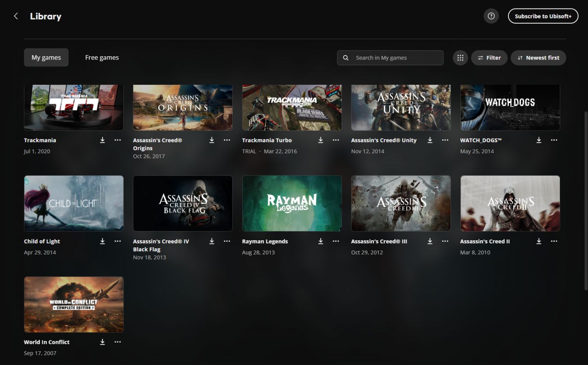
Task: Click the Assassin's Creed® Unity title
Action: tap(384, 140)
